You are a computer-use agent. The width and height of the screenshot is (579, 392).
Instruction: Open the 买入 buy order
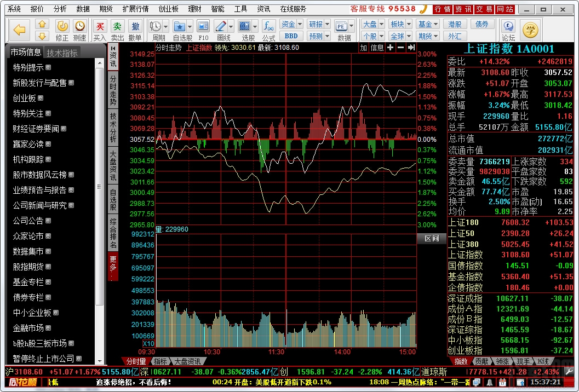pos(100,30)
